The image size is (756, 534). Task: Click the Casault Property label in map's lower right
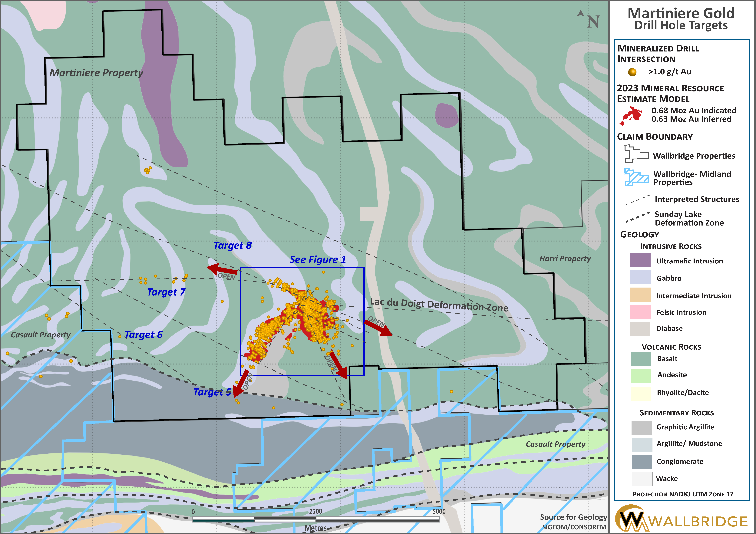tap(556, 444)
